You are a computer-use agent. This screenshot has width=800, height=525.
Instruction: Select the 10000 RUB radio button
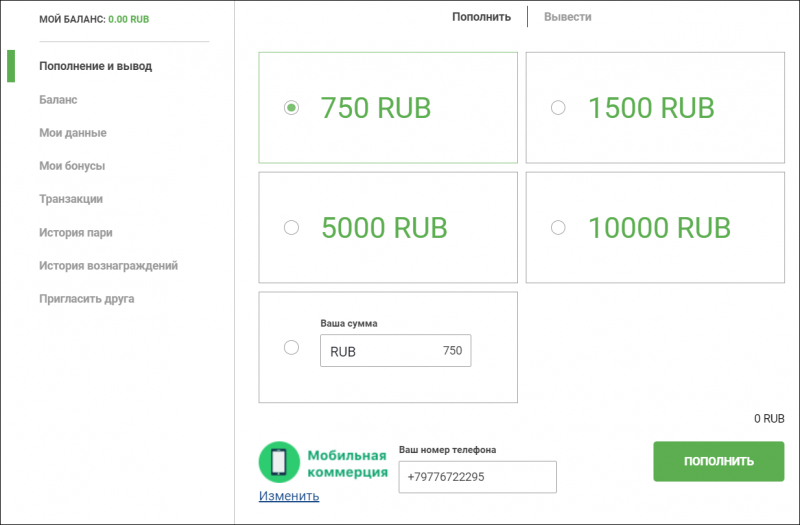click(x=558, y=227)
